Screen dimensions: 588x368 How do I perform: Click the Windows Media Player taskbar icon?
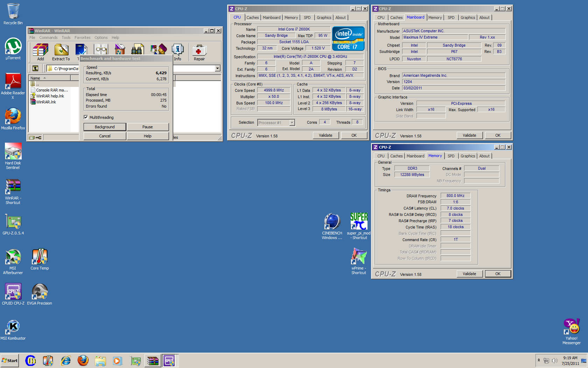118,360
